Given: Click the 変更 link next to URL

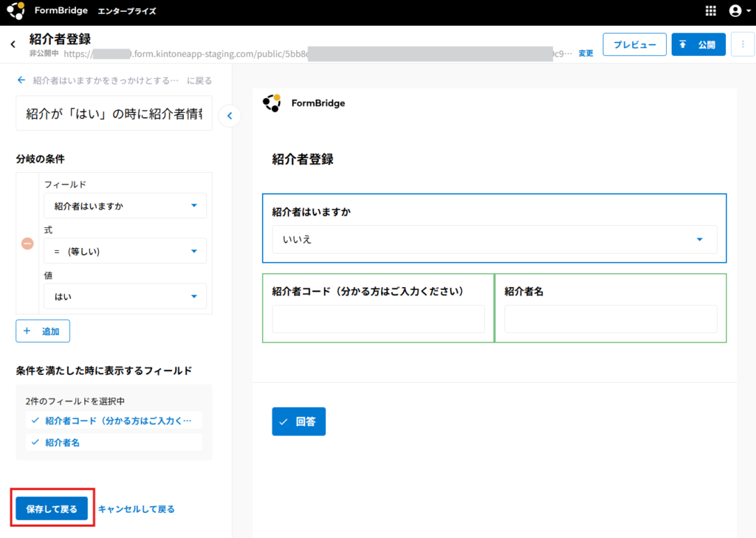Looking at the screenshot, I should pos(585,53).
